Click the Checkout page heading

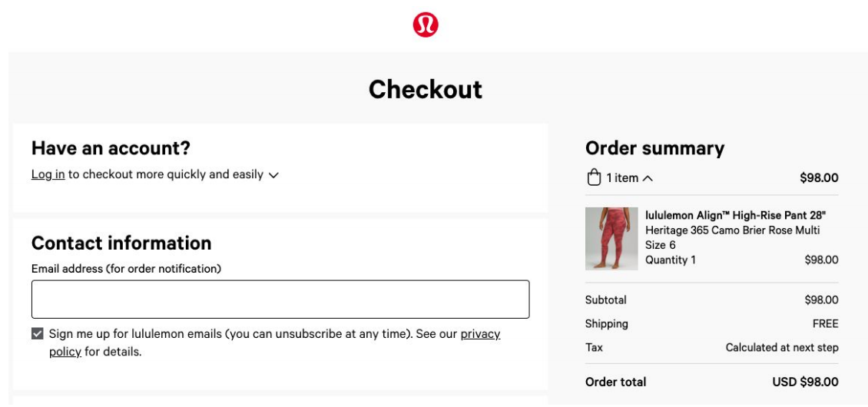pos(425,89)
